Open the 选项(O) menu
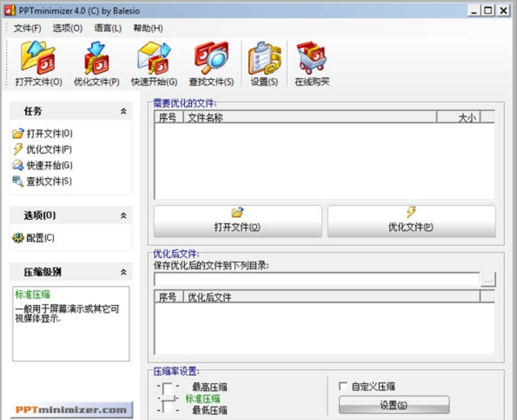Screen dimensions: 517x420 [x=67, y=29]
